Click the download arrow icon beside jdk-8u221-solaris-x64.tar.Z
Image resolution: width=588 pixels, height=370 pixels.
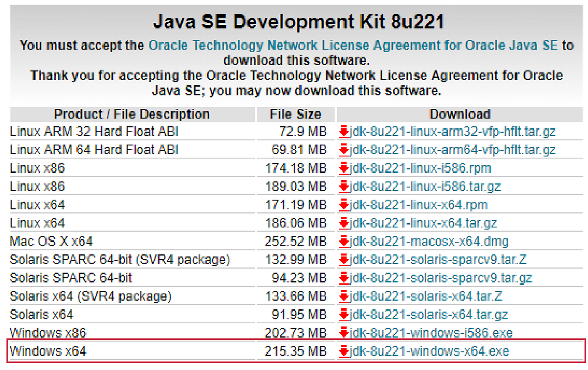344,296
